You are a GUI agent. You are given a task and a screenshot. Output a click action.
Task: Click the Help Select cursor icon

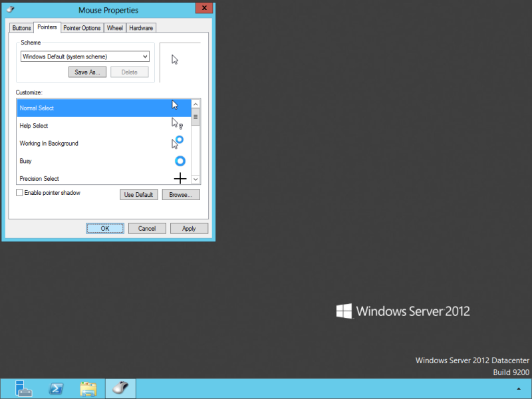click(x=177, y=124)
